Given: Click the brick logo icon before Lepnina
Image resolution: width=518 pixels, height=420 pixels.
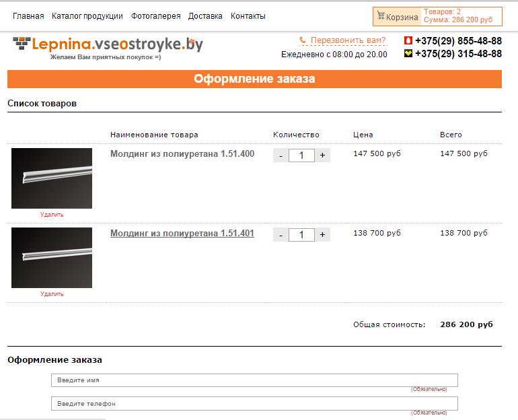Looking at the screenshot, I should pos(22,43).
